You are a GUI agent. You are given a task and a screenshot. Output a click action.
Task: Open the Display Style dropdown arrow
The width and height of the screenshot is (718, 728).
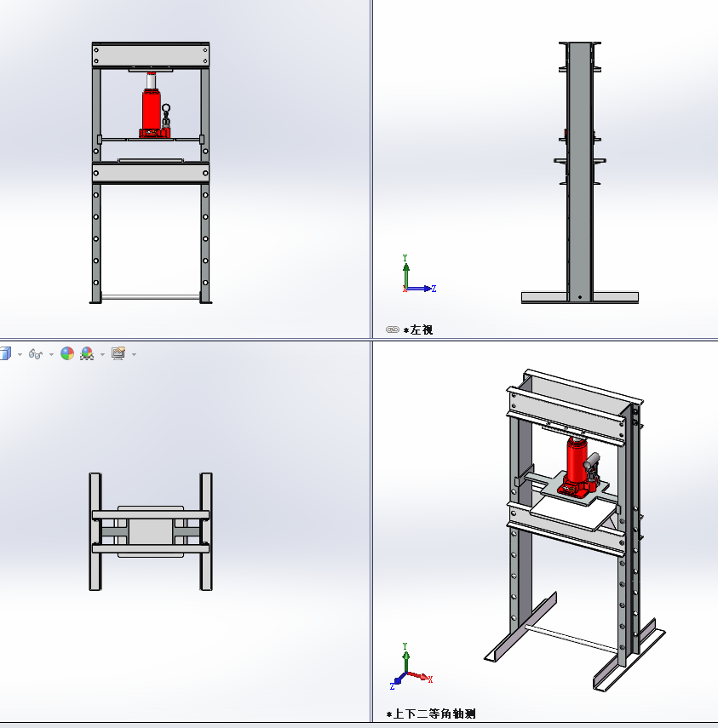point(20,355)
